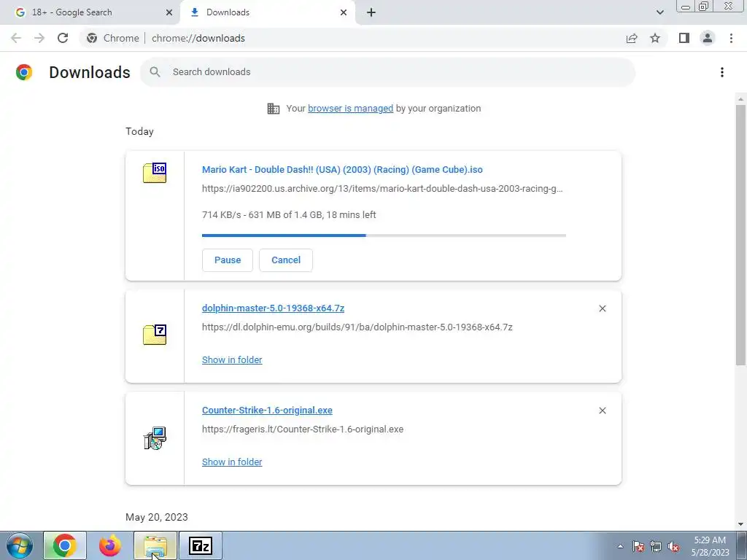Click the dolphin-master 7z archive icon

click(155, 334)
